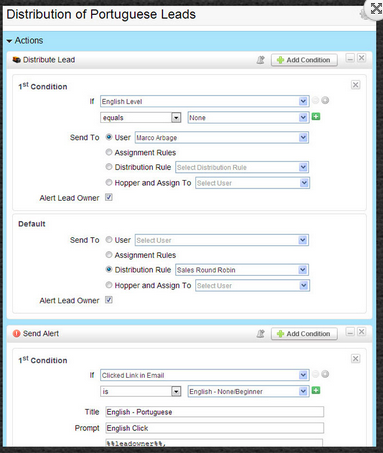Delete the 1st Condition of Send Alert

355,359
